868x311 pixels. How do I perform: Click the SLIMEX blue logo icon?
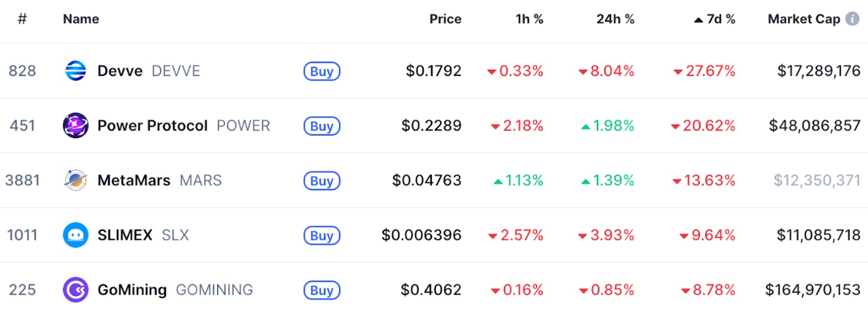pyautogui.click(x=75, y=235)
